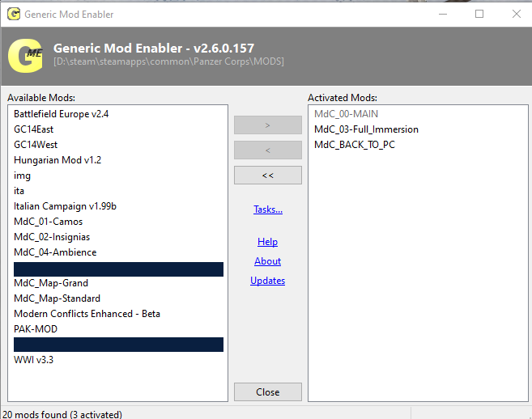Click the disable all mods button
The image size is (532, 419).
(268, 176)
